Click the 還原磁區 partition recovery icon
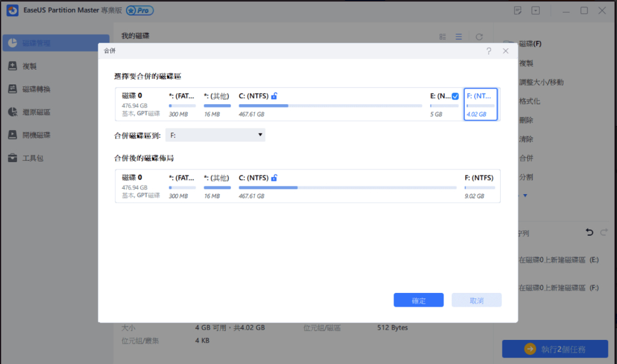This screenshot has width=617, height=364. [12, 112]
